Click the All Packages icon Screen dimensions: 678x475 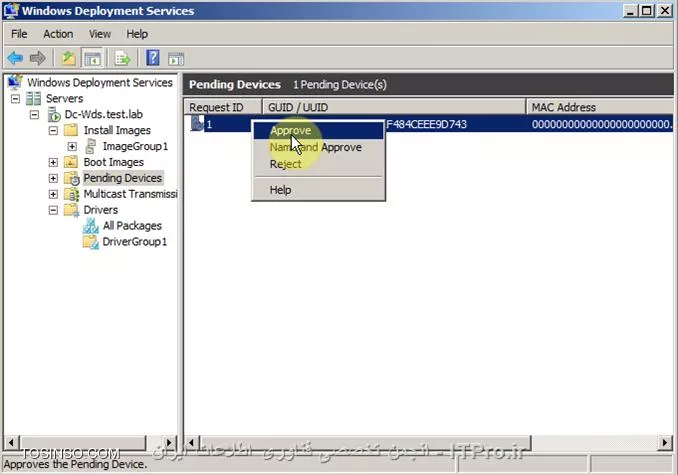[x=91, y=226]
